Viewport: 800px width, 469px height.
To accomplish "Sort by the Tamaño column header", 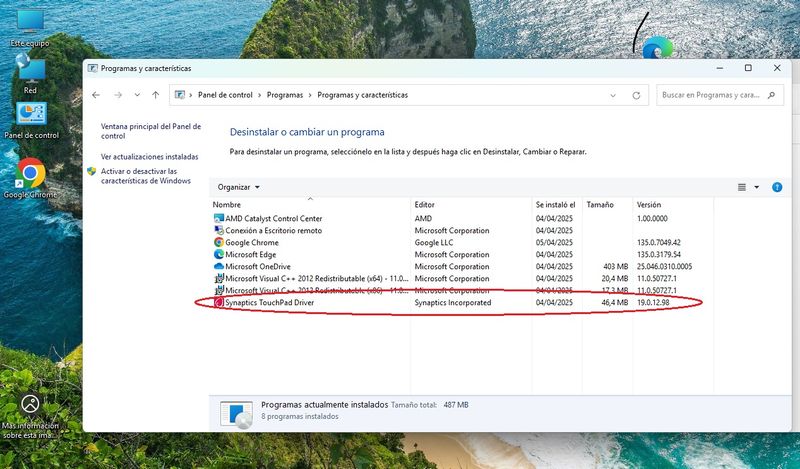I will click(600, 205).
